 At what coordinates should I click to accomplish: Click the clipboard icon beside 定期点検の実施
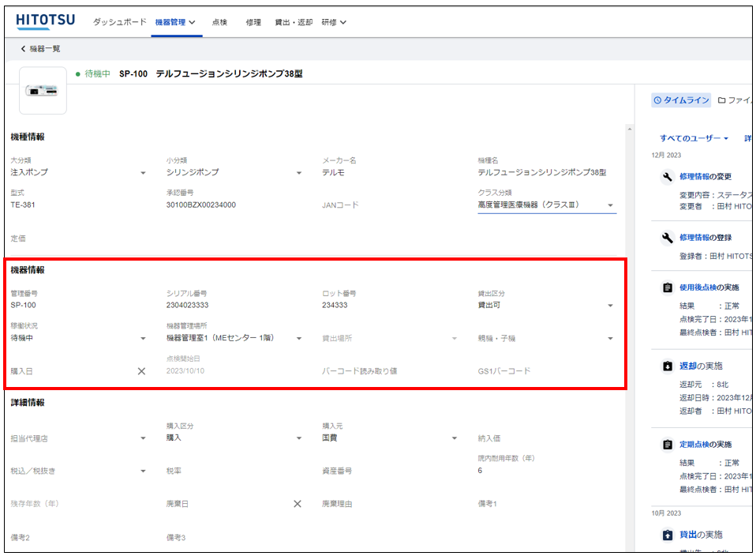[668, 445]
